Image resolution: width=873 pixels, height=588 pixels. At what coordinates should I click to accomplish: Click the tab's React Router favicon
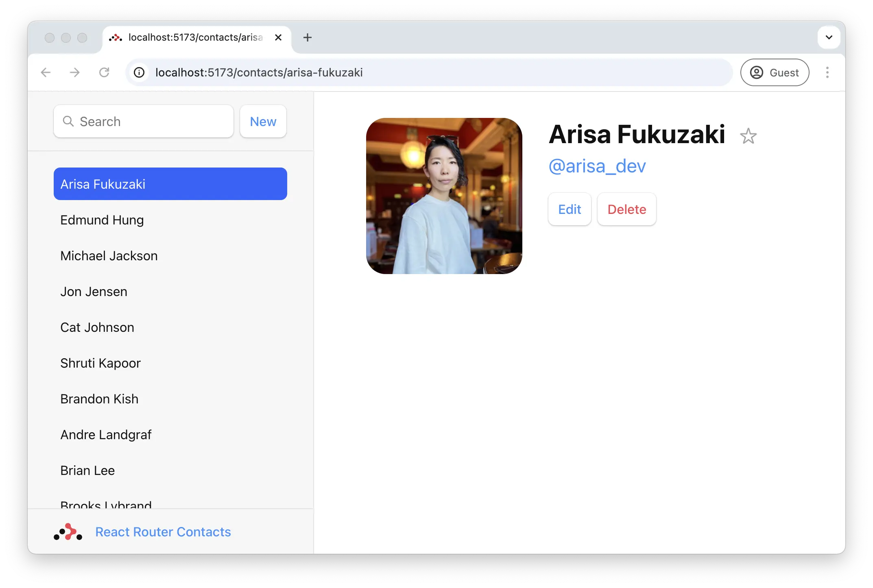coord(116,37)
